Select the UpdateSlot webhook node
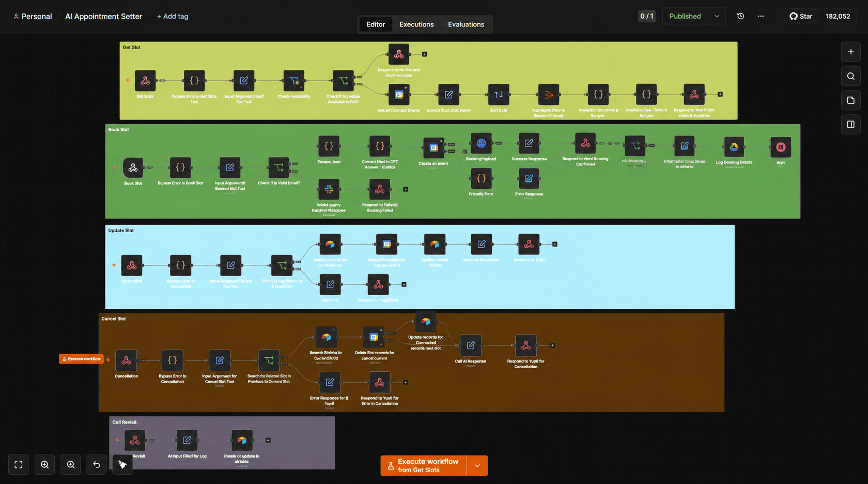 [x=132, y=265]
